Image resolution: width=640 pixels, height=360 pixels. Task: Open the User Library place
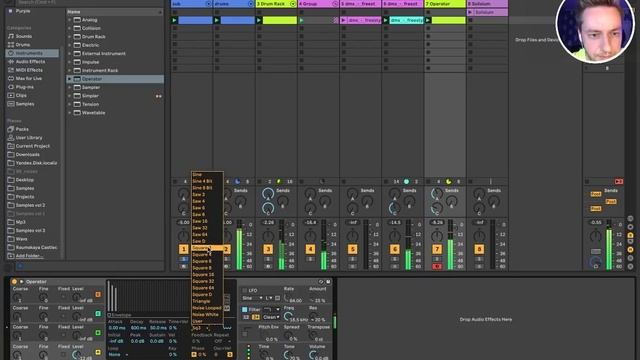pos(29,138)
